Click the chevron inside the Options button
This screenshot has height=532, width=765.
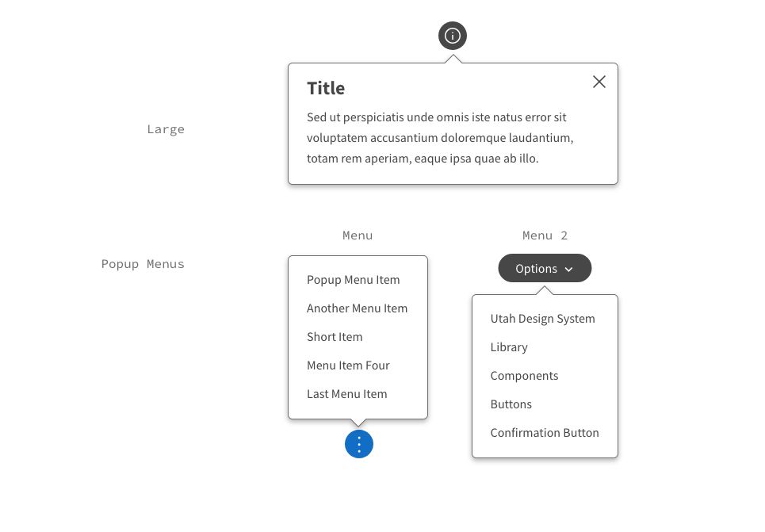point(568,269)
